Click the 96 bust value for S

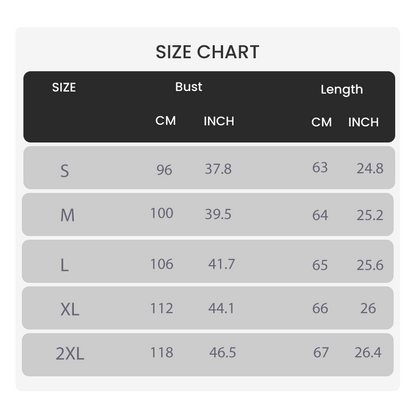click(x=164, y=170)
